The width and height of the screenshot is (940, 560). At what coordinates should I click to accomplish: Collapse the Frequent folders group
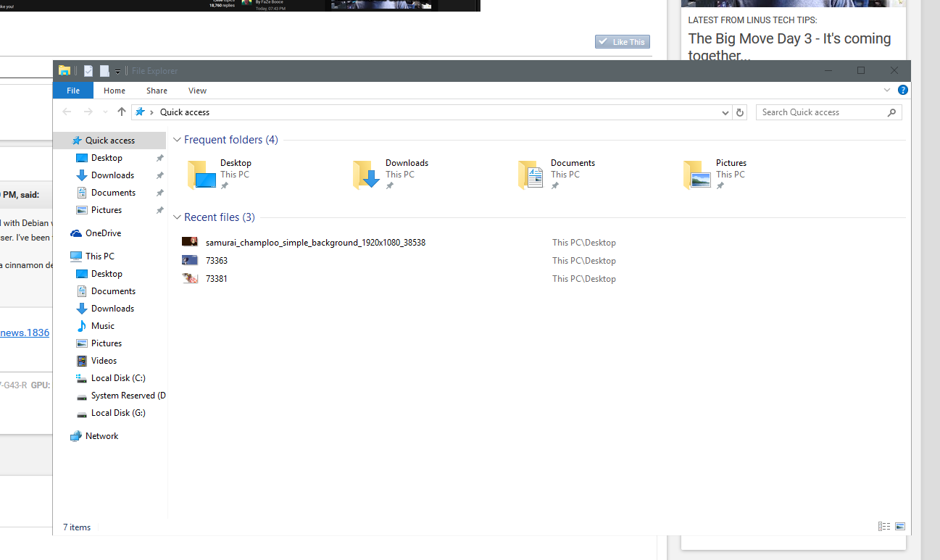click(178, 140)
